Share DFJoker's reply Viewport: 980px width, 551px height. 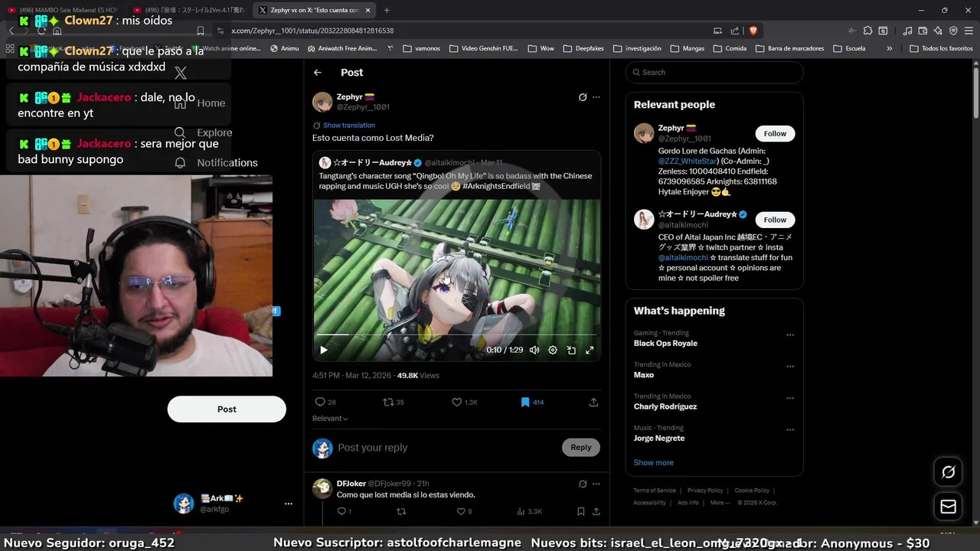pyautogui.click(x=596, y=511)
